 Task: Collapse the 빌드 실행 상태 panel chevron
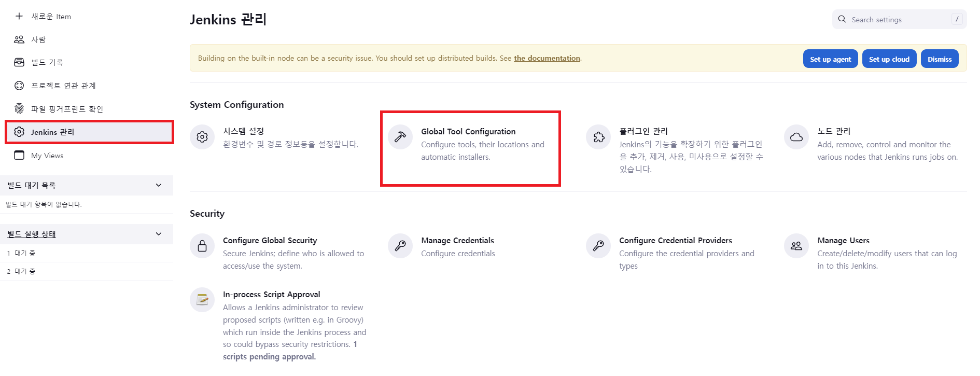point(159,234)
